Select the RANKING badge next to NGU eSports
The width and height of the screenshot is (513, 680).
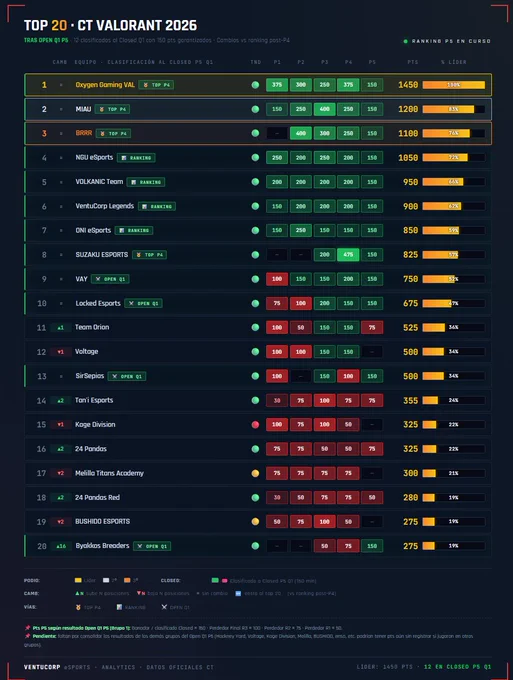pos(136,158)
